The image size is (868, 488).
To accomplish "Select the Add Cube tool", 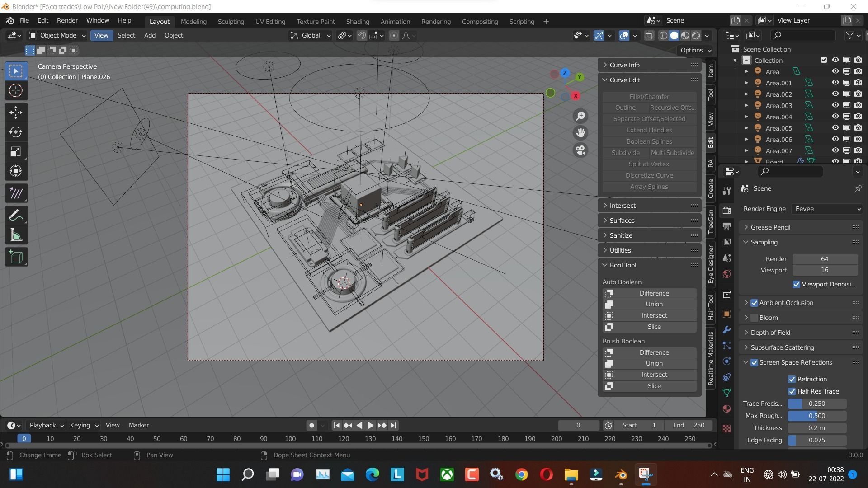I will coord(16,257).
